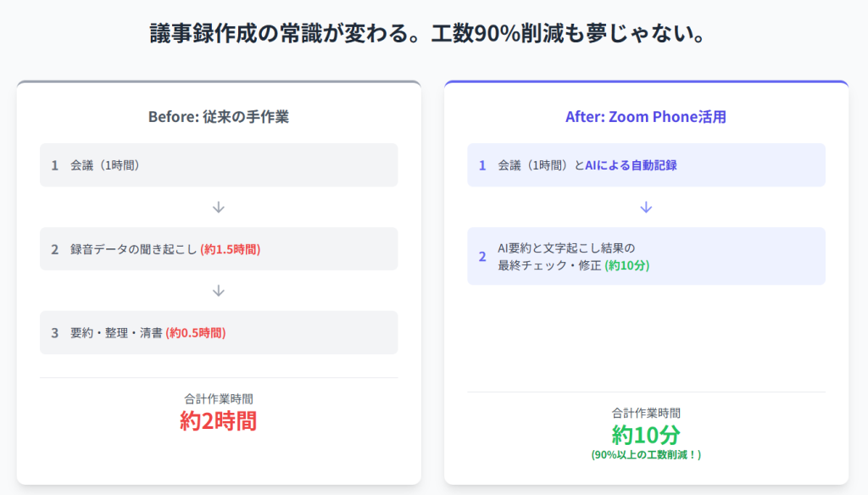Click the red (約1.5時間) label
This screenshot has width=868, height=495.
(x=231, y=249)
